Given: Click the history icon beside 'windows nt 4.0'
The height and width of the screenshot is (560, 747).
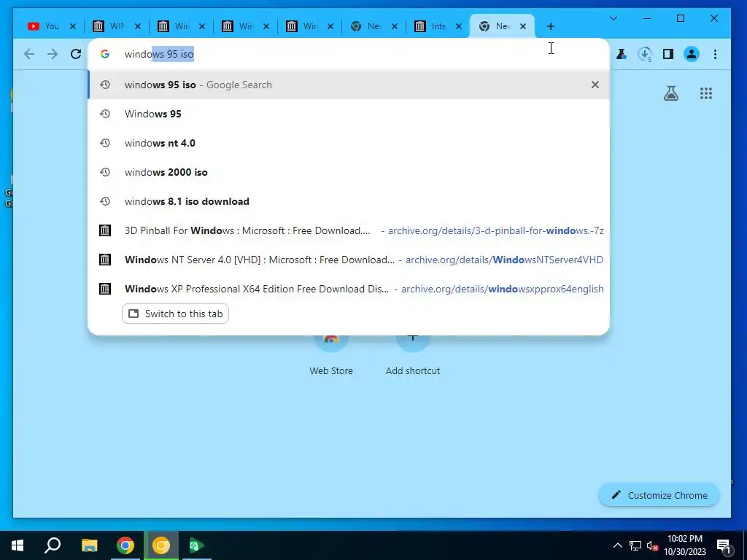Looking at the screenshot, I should [105, 143].
